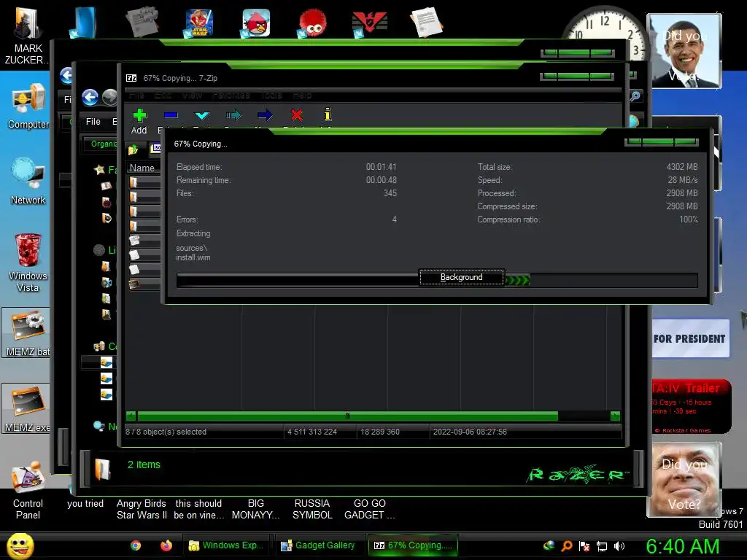The image size is (747, 560).
Task: Click the volume speaker tray icon
Action: point(619,546)
